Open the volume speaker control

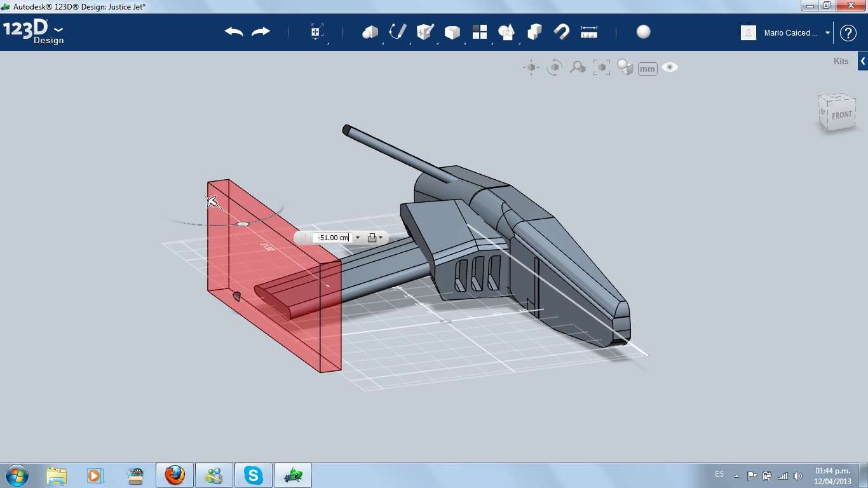point(798,475)
